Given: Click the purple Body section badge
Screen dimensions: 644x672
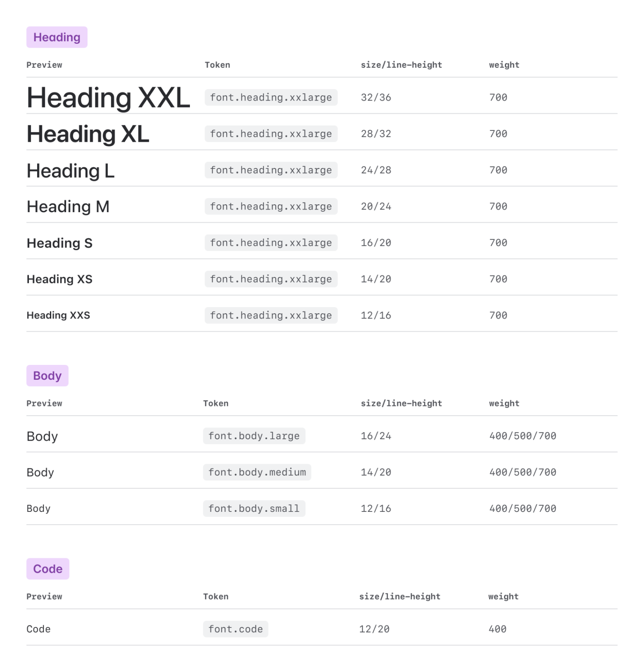Looking at the screenshot, I should pos(47,375).
